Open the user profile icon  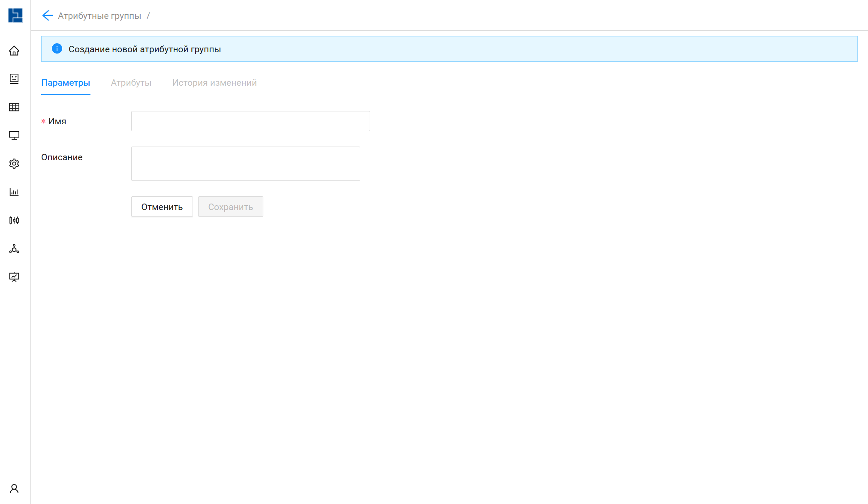[14, 489]
